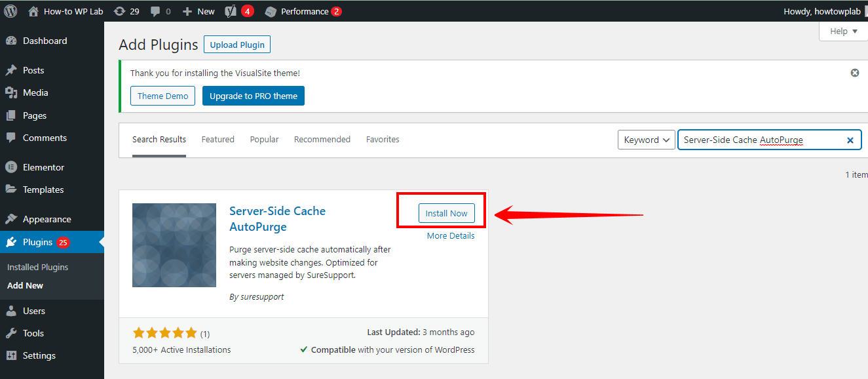Open the Elementor menu
This screenshot has height=379, width=868.
point(52,167)
